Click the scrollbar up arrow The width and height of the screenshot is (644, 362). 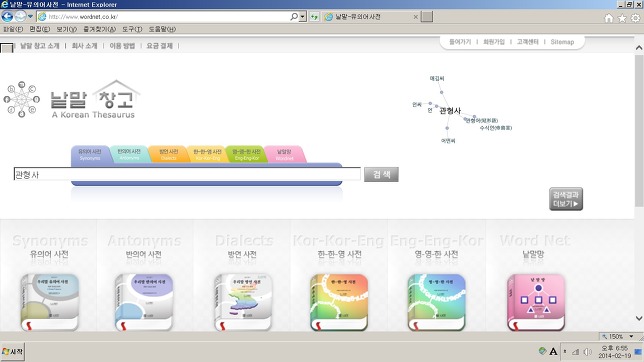tap(639, 48)
